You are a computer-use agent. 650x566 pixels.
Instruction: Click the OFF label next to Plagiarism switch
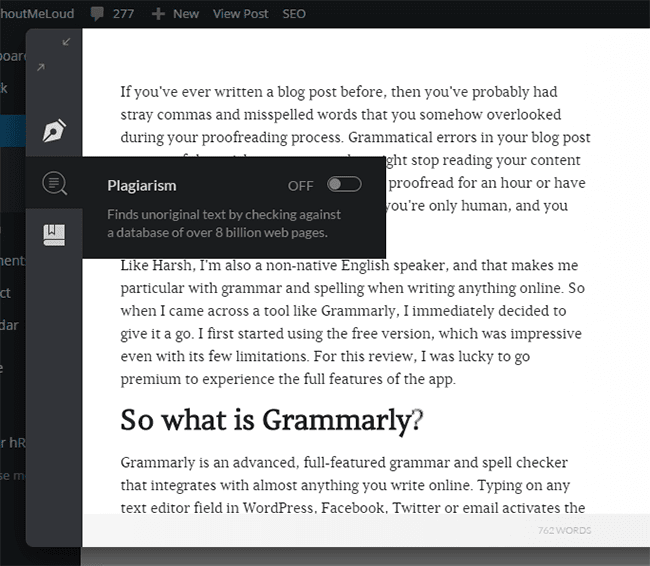300,185
